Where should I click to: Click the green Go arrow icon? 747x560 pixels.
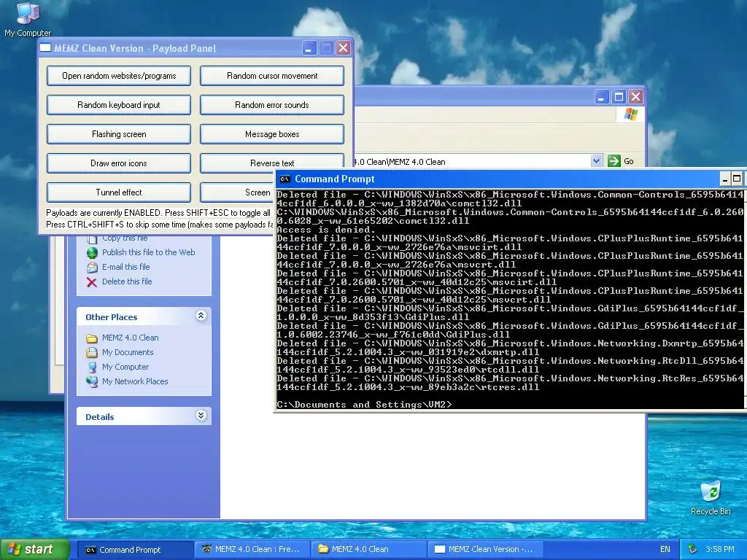(x=614, y=161)
